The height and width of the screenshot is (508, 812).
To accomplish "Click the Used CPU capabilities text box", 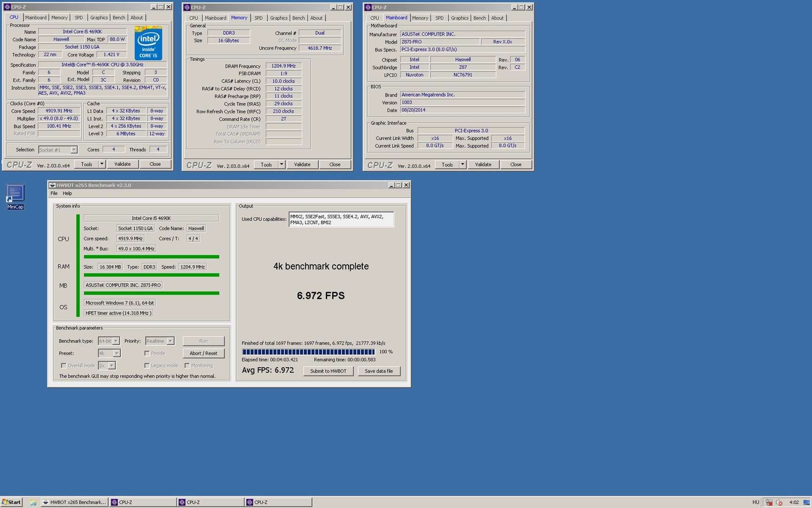I will [x=341, y=220].
